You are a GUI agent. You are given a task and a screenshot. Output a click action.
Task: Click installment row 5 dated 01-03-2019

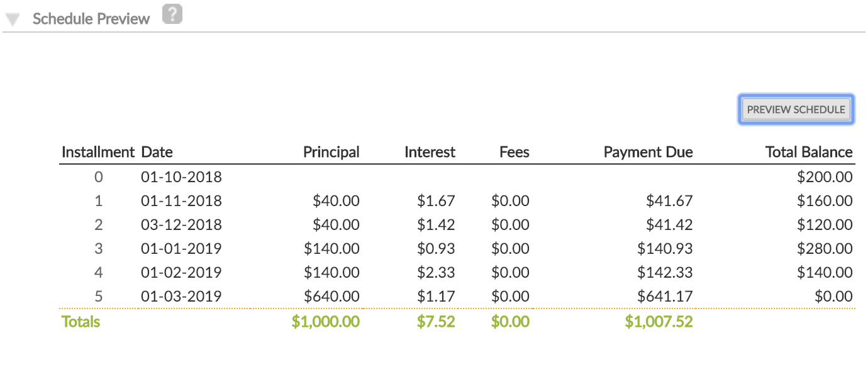tap(181, 296)
